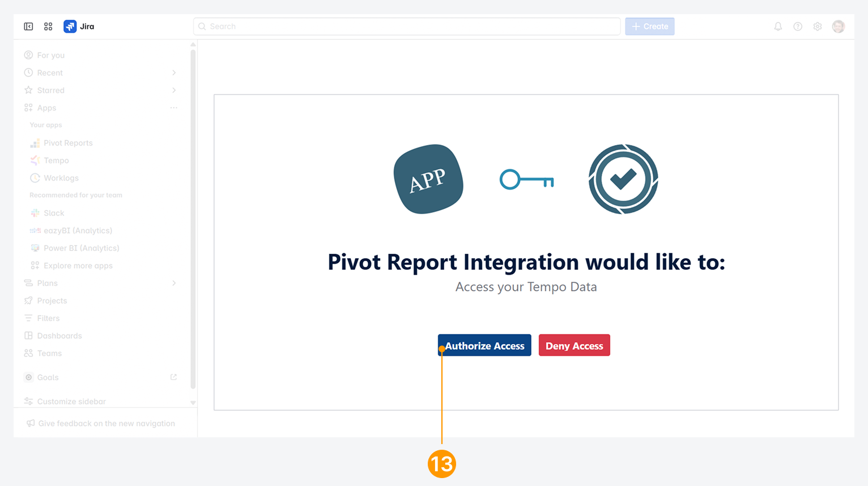Click the Projects rocket icon

pos(28,301)
